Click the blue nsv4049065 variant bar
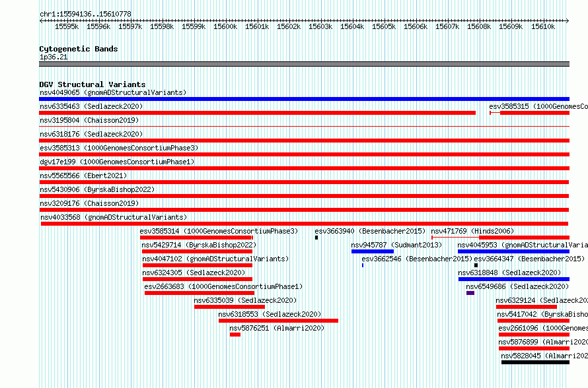Viewport: 588px width, 388px height. [304, 99]
